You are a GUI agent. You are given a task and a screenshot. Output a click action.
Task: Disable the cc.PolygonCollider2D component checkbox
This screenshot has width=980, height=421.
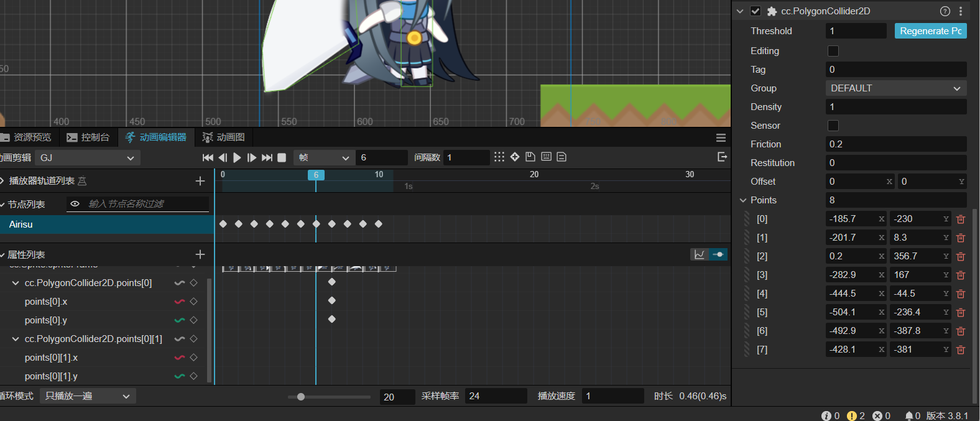(756, 11)
